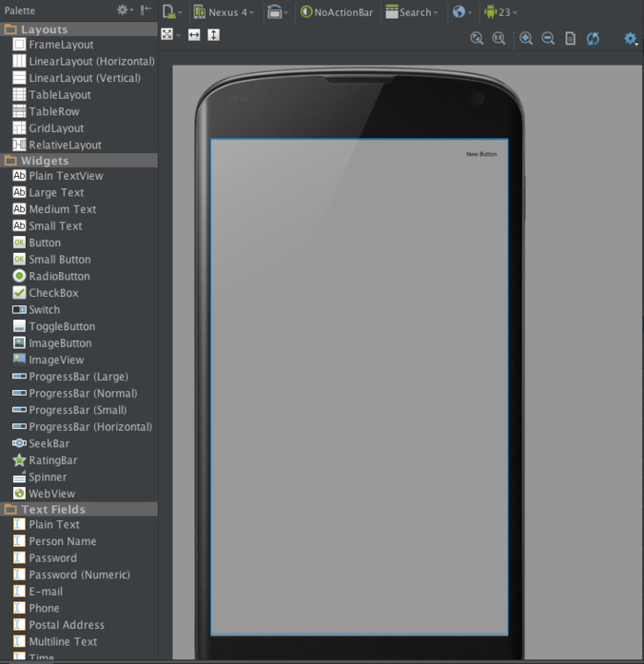644x664 pixels.
Task: Select Plain TextView widget
Action: 78,176
